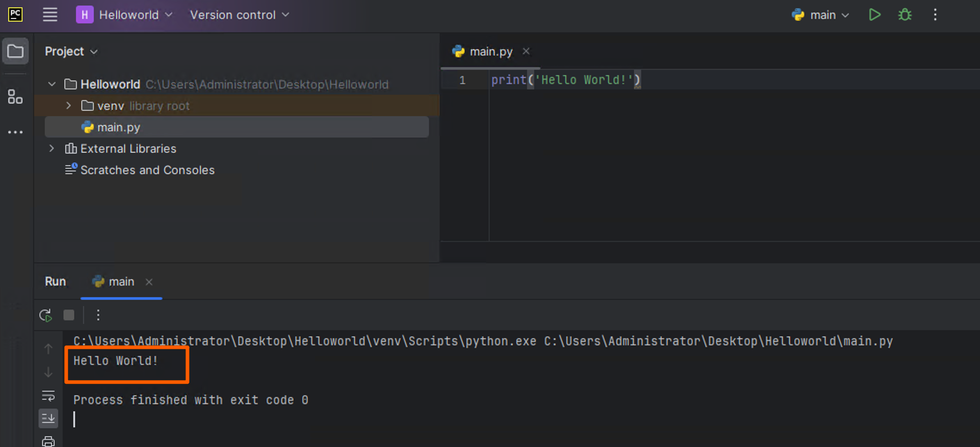Show more tool windows via the sidebar ellipsis
Image resolution: width=980 pixels, height=447 pixels.
[15, 132]
